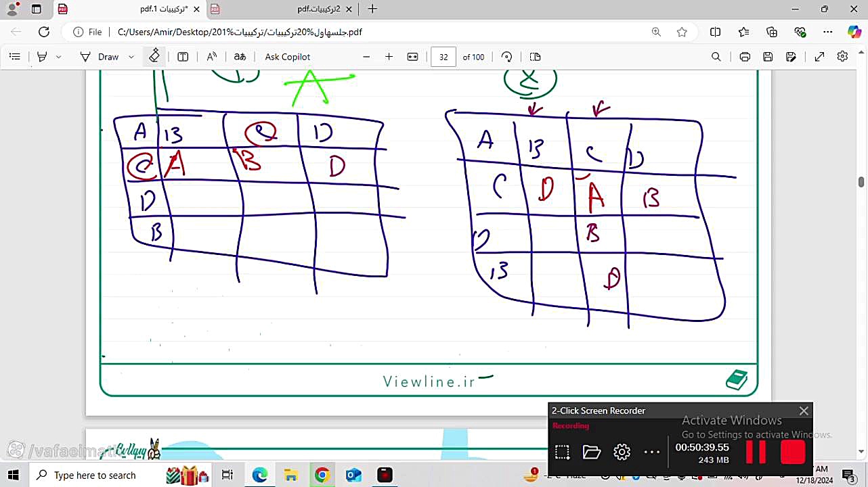Open Edge Settings and more menu
The height and width of the screenshot is (487, 868).
[827, 32]
